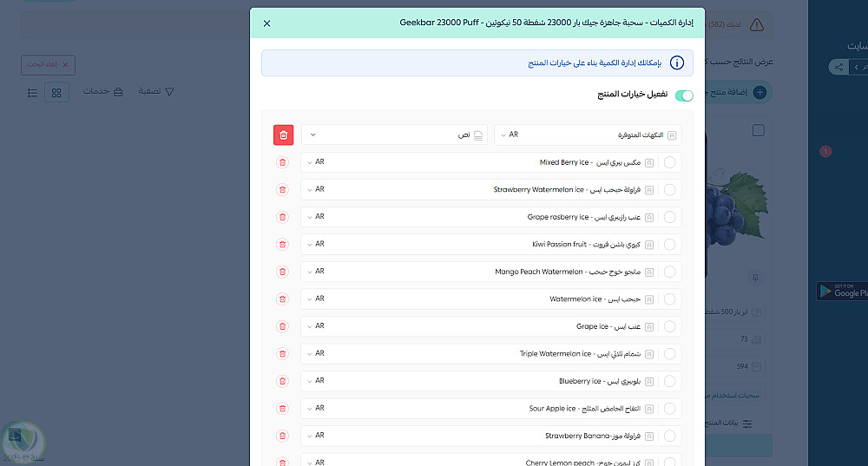868x466 pixels.
Task: Open AR language dropdown for Kiwi Passion fruit
Action: [316, 244]
